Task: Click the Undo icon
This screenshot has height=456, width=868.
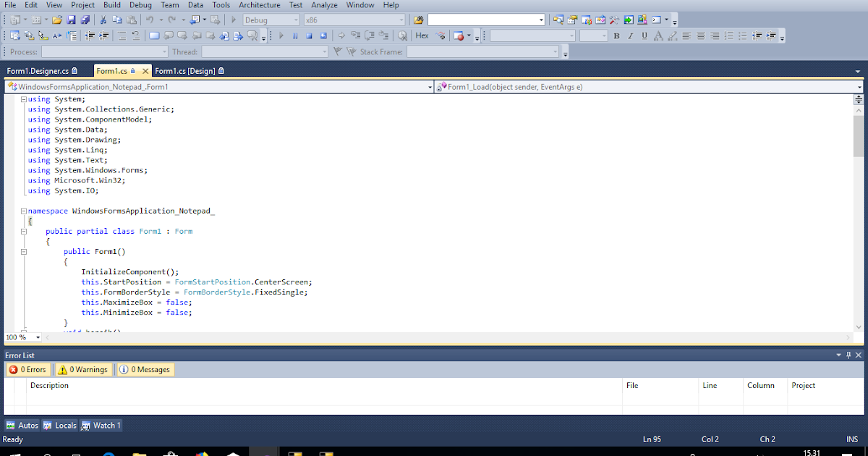Action: click(150, 20)
